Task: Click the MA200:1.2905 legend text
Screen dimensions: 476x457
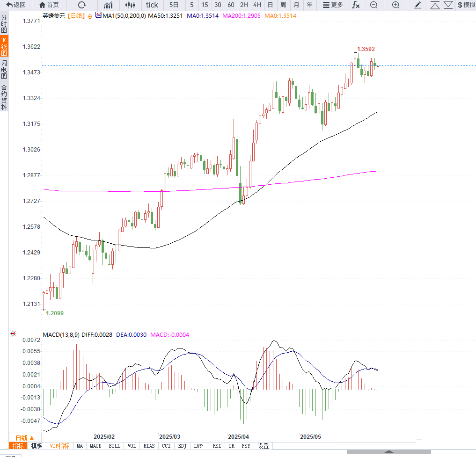Action: (242, 16)
